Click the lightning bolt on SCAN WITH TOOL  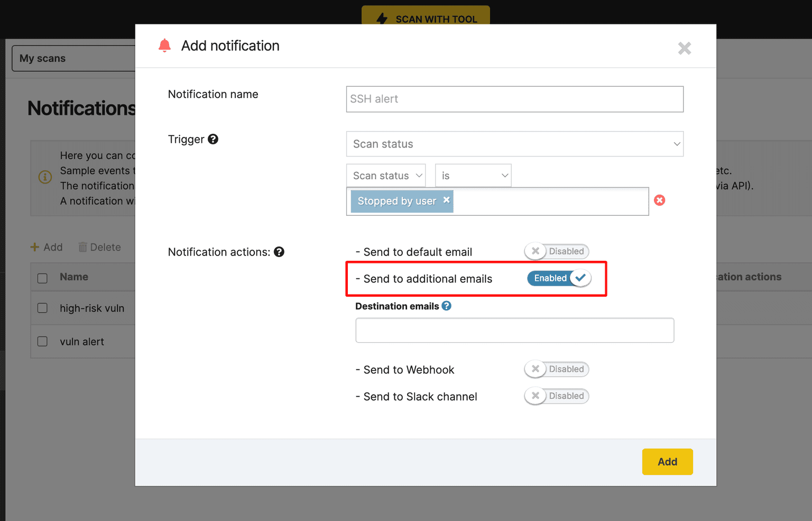click(x=382, y=19)
